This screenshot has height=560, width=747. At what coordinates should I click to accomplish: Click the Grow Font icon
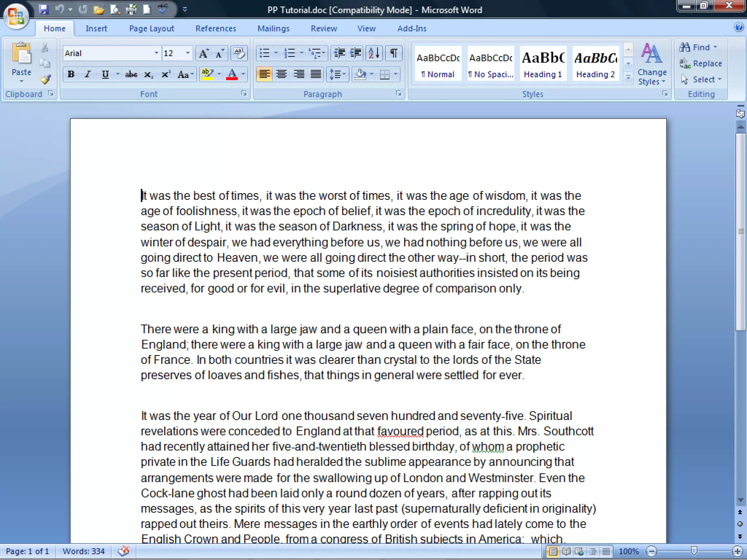[x=204, y=53]
